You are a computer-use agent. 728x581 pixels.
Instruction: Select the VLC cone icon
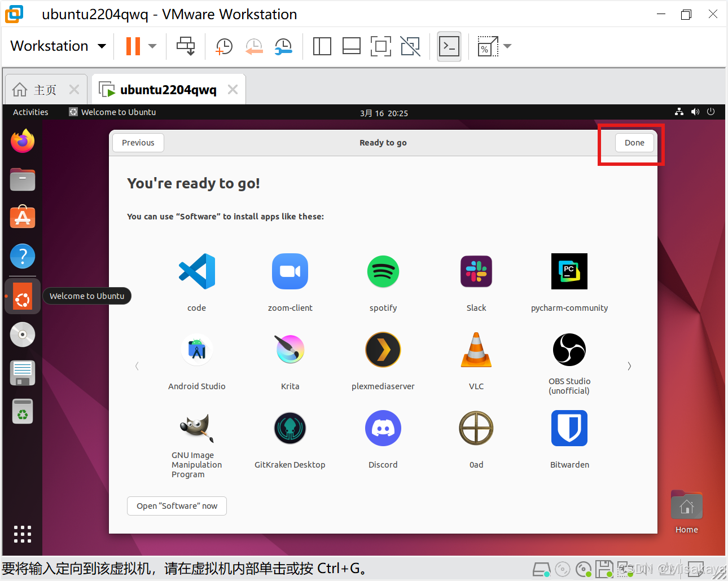(476, 350)
